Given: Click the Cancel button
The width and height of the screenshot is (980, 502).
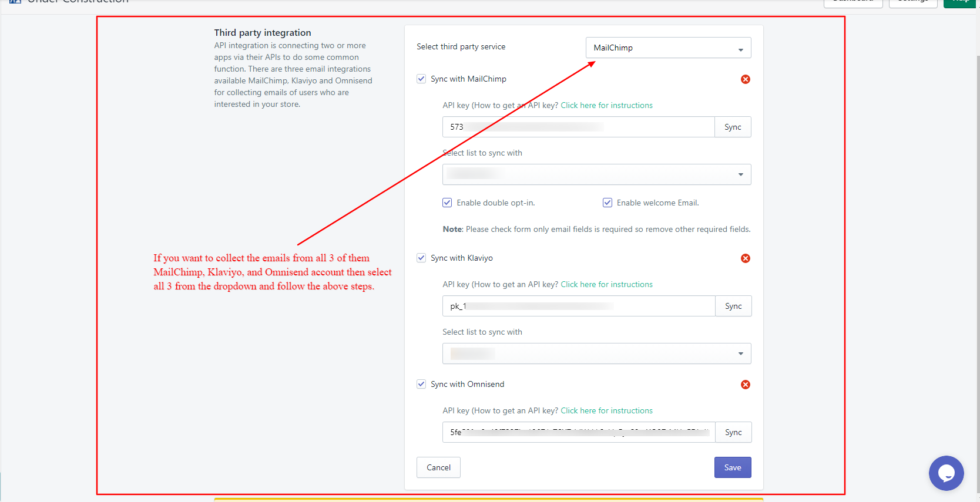Looking at the screenshot, I should pos(438,467).
